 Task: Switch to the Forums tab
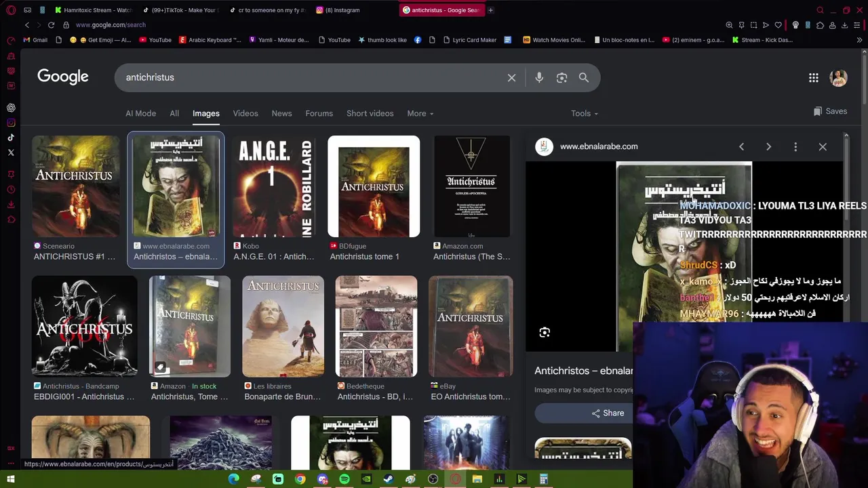pyautogui.click(x=319, y=113)
